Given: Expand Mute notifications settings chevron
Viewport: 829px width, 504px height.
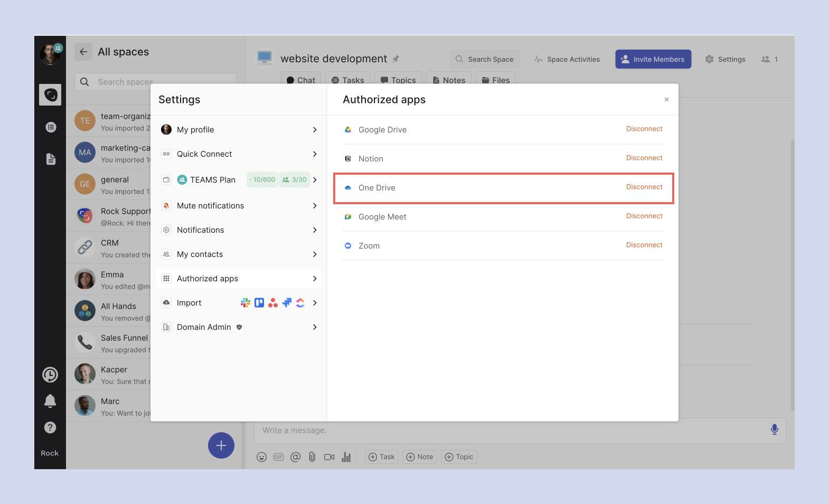Looking at the screenshot, I should (x=315, y=206).
